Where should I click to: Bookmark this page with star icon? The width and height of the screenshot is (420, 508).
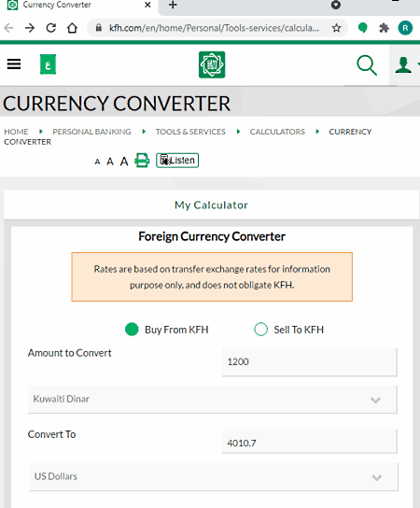(x=336, y=28)
